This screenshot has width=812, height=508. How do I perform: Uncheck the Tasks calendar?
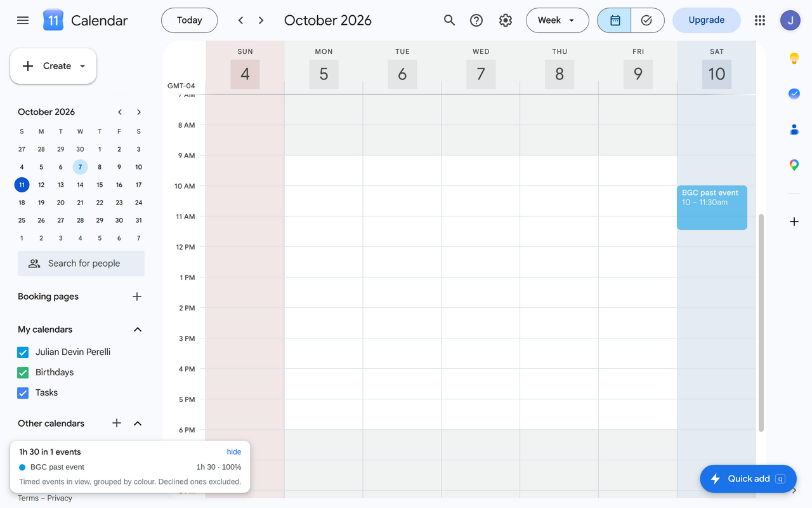[23, 393]
